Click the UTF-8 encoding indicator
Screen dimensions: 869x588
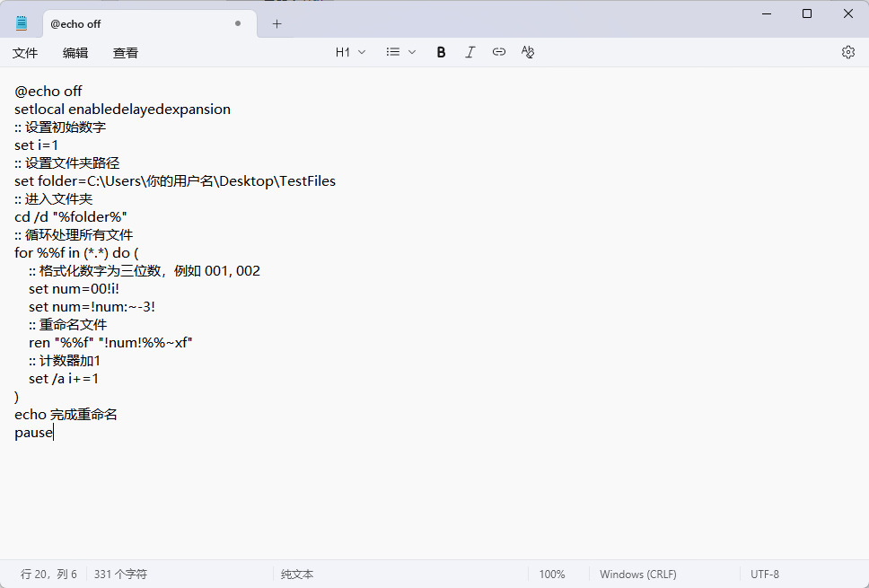(x=765, y=574)
